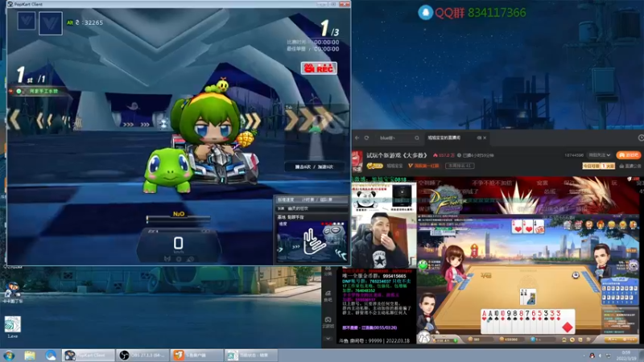Open 鱼吧 icon in Douyu sidebar
Viewport: 644px width, 362px height.
click(328, 296)
